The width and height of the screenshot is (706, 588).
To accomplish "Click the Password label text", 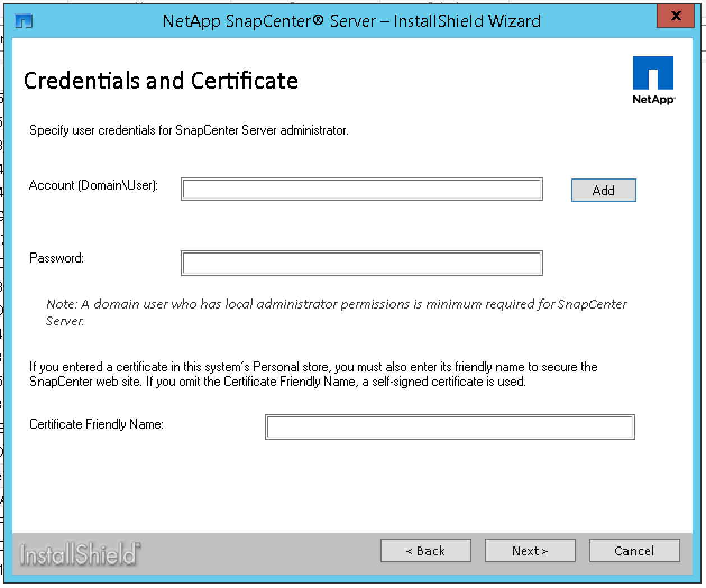I will pyautogui.click(x=57, y=258).
